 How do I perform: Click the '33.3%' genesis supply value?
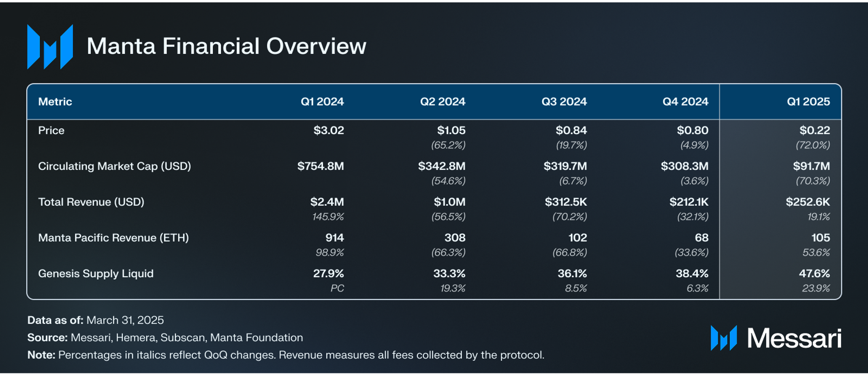pyautogui.click(x=449, y=274)
